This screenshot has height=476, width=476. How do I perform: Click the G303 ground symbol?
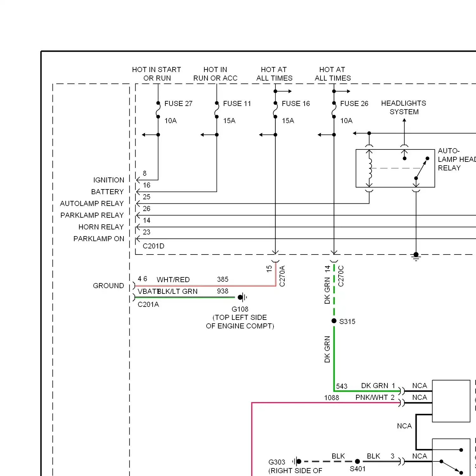coord(297,461)
